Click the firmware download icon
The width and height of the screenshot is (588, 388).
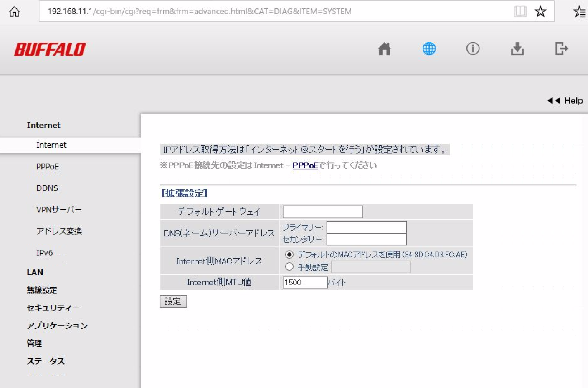pos(517,48)
